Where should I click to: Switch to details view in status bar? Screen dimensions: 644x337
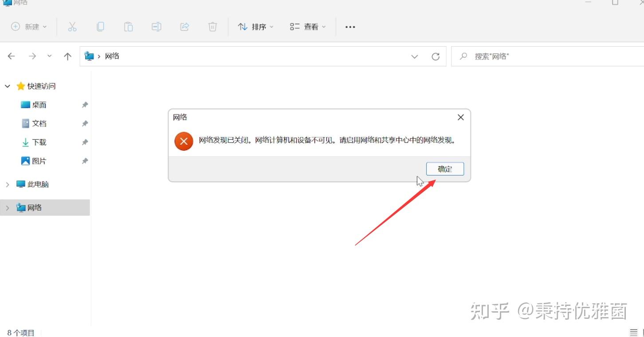tap(633, 333)
